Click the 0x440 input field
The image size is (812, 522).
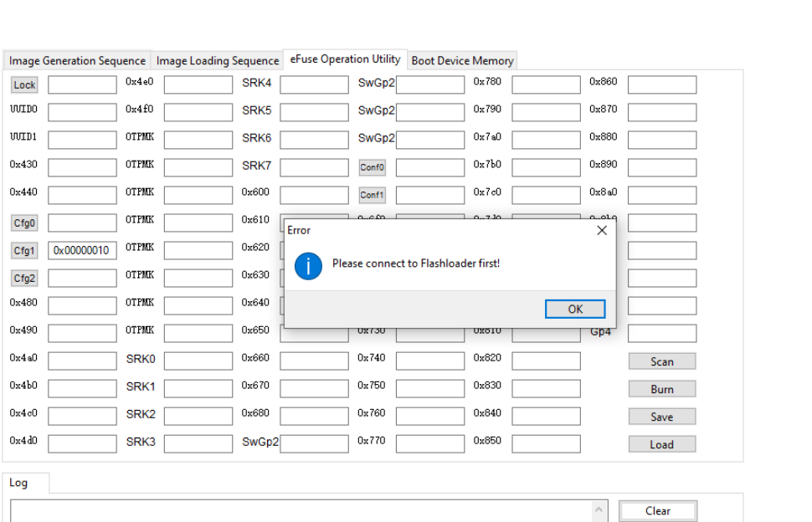click(82, 195)
